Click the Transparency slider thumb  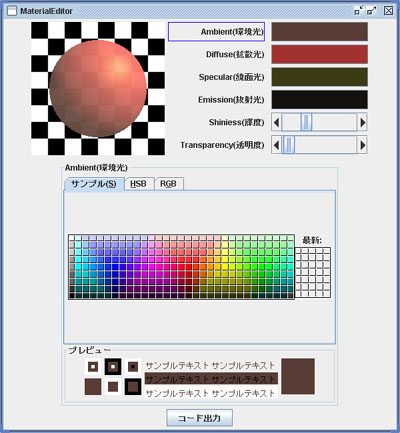coord(288,145)
